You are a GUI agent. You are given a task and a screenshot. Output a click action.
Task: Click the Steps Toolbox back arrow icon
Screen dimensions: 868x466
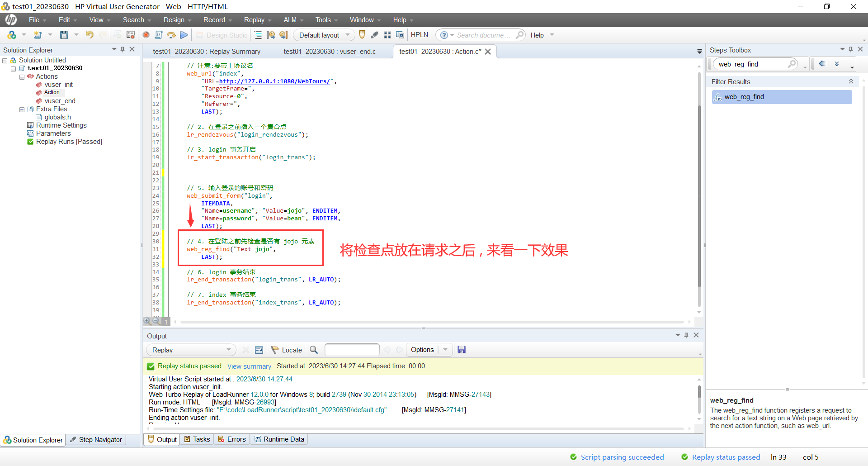(x=822, y=64)
